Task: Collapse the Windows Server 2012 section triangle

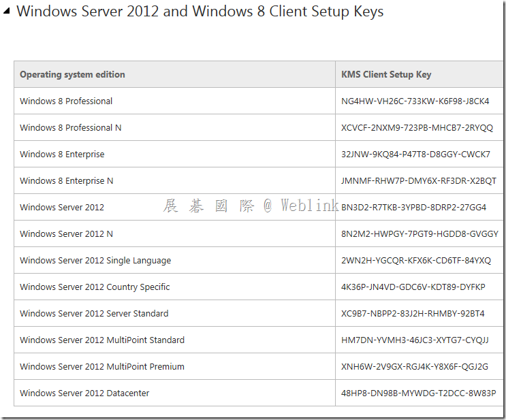Action: click(x=7, y=12)
